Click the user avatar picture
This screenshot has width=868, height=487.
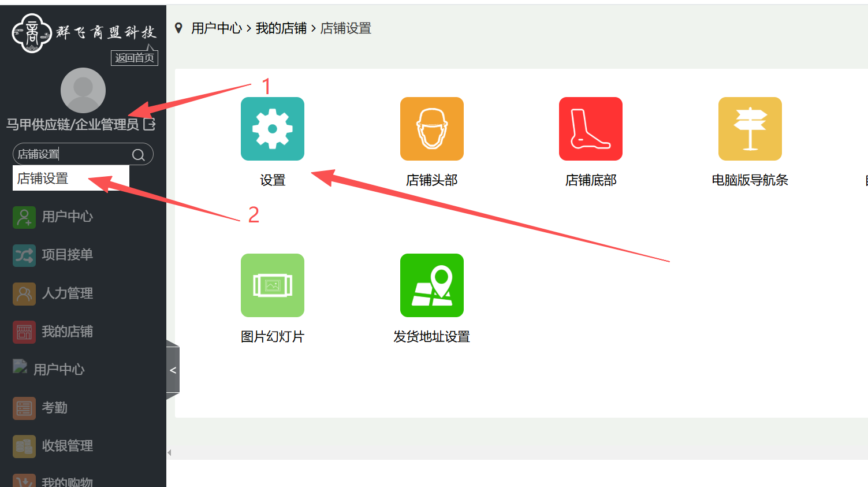click(x=83, y=90)
